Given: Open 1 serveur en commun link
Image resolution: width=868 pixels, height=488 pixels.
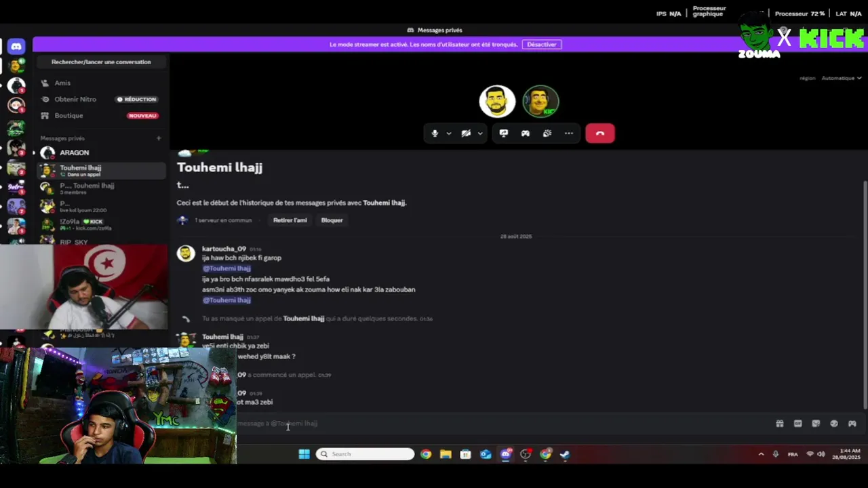Looking at the screenshot, I should tap(223, 220).
